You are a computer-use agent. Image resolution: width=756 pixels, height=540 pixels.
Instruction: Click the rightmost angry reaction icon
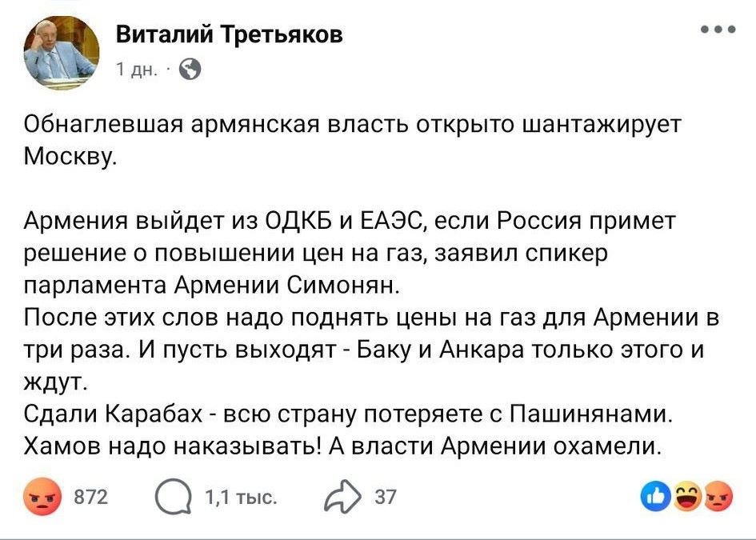718,498
